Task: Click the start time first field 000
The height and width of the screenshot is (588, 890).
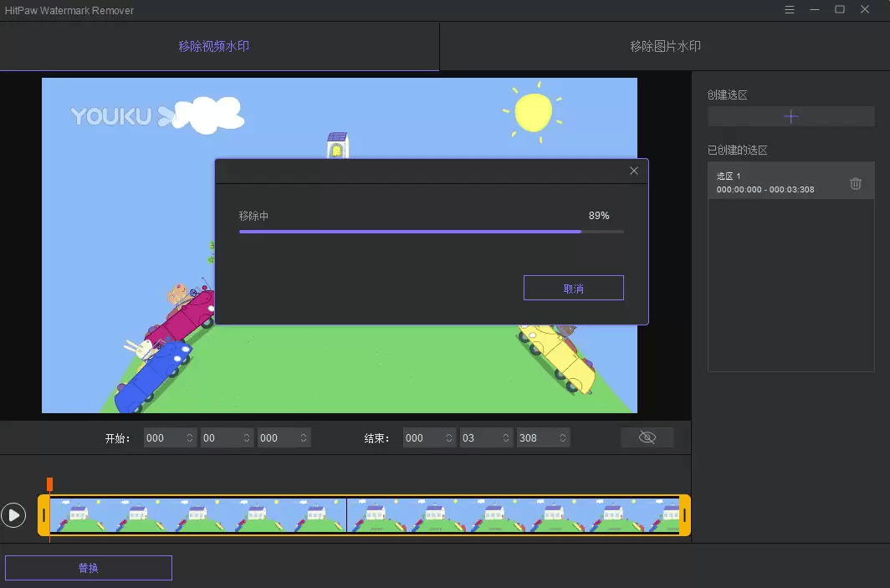Action: click(x=170, y=437)
